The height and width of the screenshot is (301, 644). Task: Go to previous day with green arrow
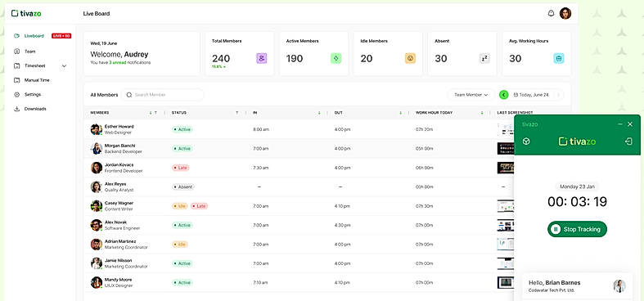tap(504, 95)
